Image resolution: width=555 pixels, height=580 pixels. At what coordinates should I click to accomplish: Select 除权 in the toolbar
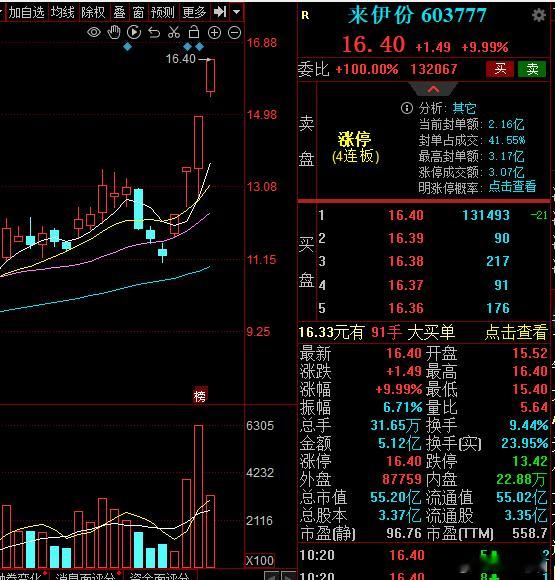pos(93,13)
